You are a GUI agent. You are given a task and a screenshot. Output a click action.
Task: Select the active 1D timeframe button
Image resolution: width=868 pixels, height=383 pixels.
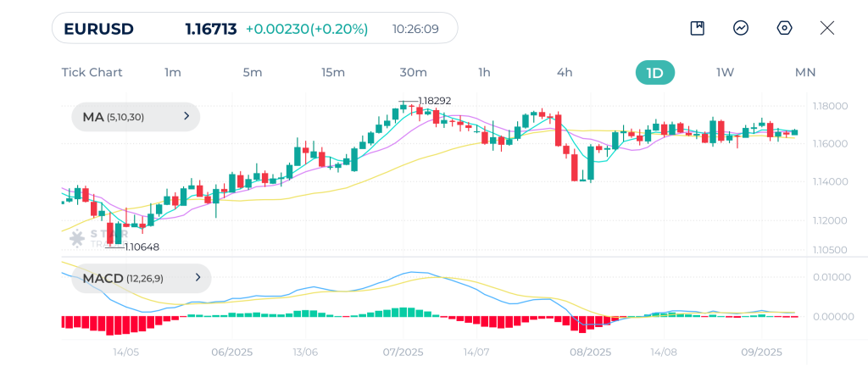coord(654,73)
